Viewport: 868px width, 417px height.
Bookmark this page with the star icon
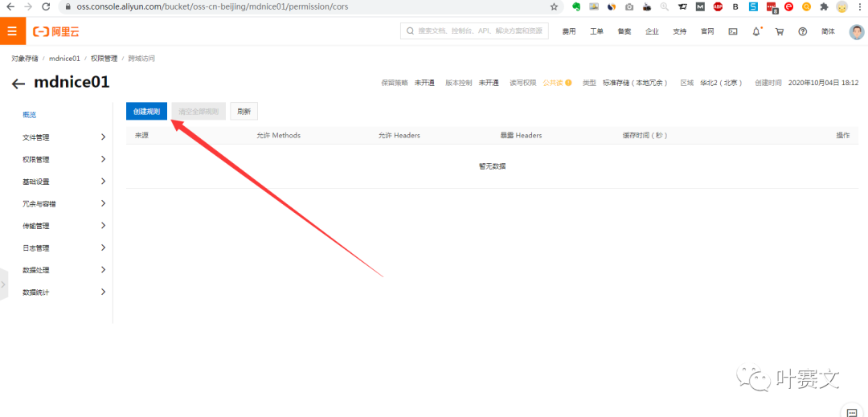(x=554, y=7)
